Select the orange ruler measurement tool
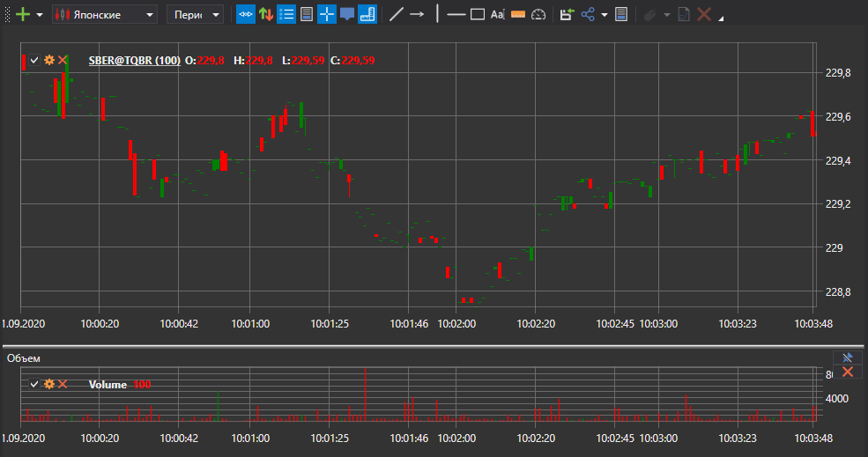The height and width of the screenshot is (457, 868). (x=518, y=14)
